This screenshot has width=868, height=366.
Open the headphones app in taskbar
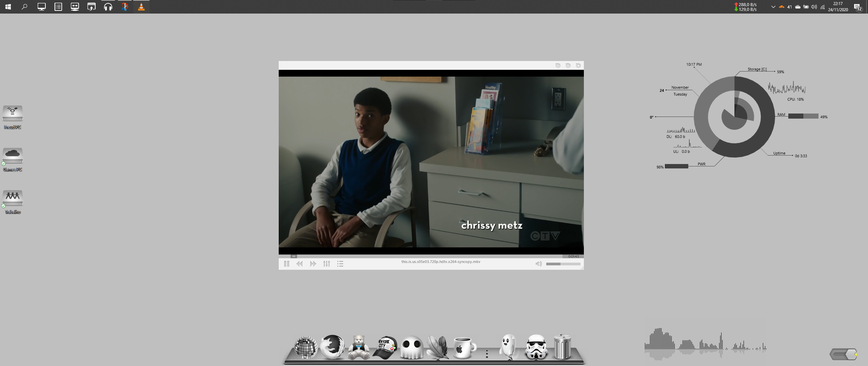108,7
